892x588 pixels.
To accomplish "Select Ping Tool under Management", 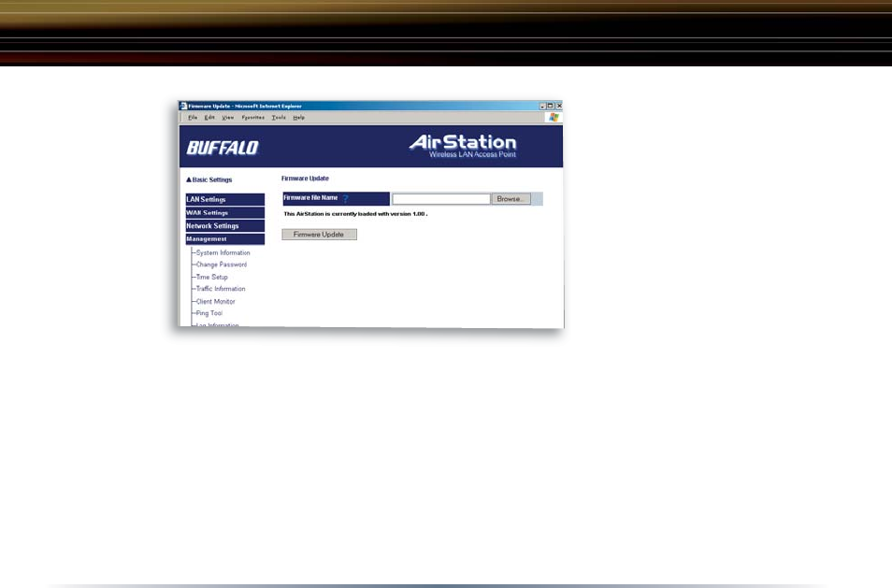I will [209, 313].
